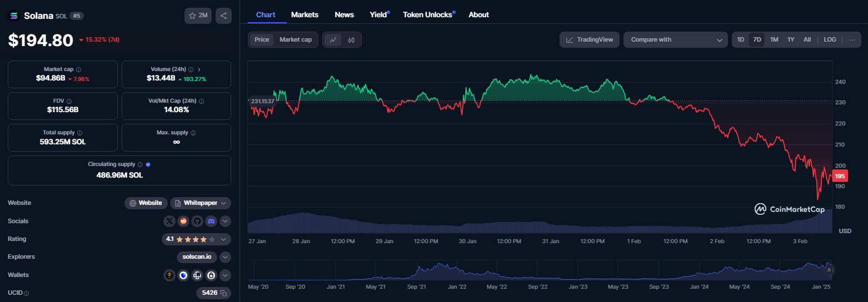Click the $94.86B market cap value
The width and height of the screenshot is (868, 302).
[51, 78]
